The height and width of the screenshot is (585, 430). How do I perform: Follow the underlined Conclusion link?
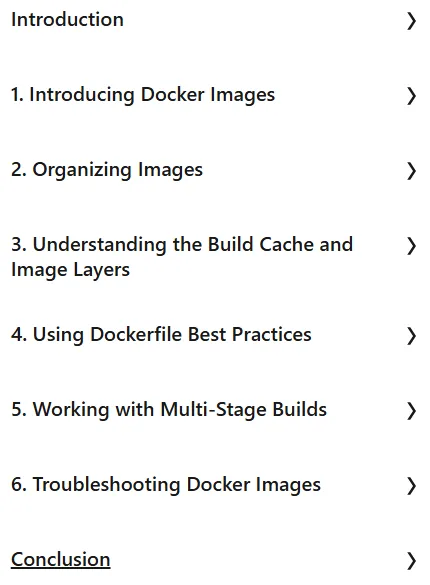60,560
